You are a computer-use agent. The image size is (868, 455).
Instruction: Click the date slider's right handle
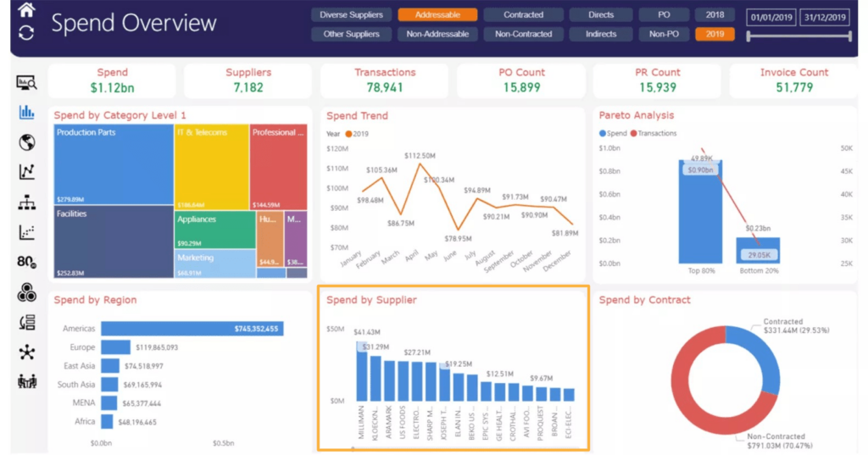point(849,36)
